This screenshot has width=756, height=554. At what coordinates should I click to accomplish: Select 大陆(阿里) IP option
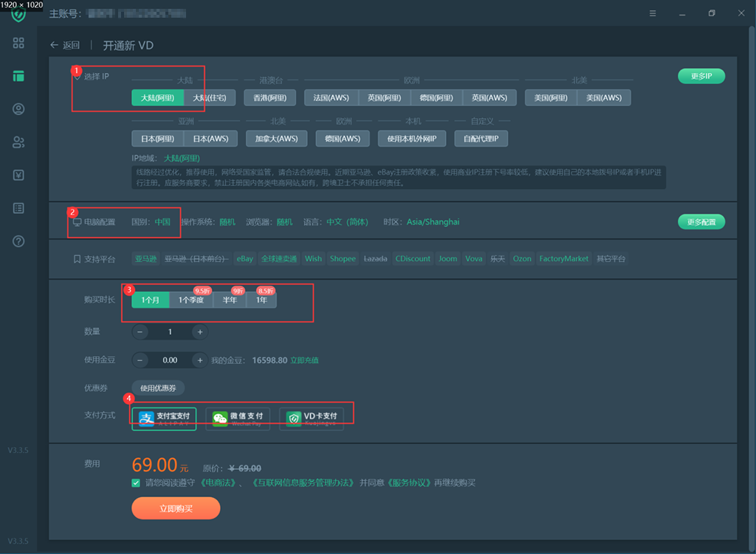click(158, 98)
